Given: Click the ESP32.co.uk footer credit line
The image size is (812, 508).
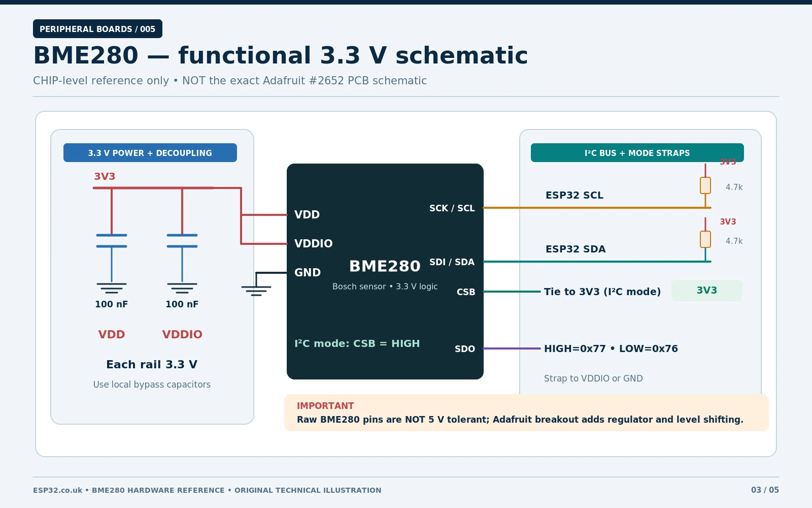Looking at the screenshot, I should click(207, 490).
